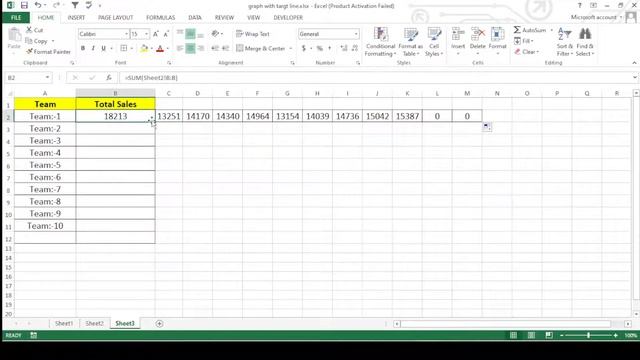Click Merge & Center
640x360 pixels.
(x=260, y=48)
